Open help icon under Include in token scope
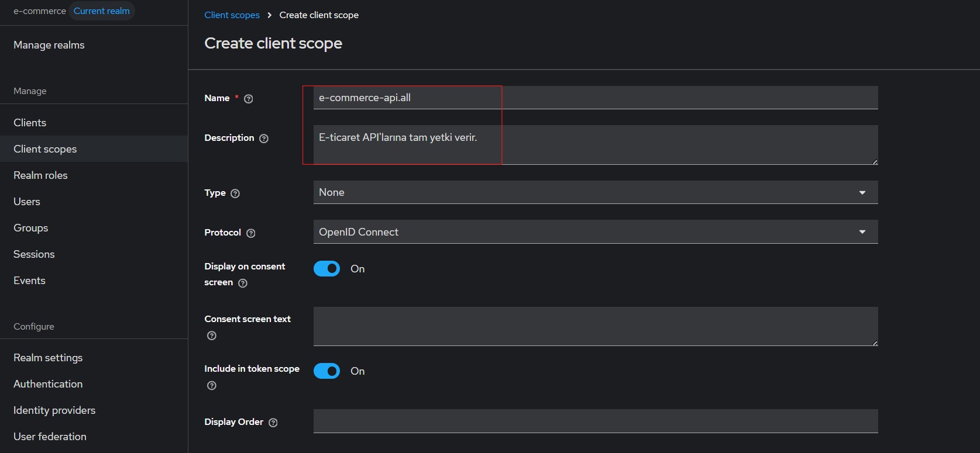Image resolution: width=980 pixels, height=453 pixels. [212, 385]
